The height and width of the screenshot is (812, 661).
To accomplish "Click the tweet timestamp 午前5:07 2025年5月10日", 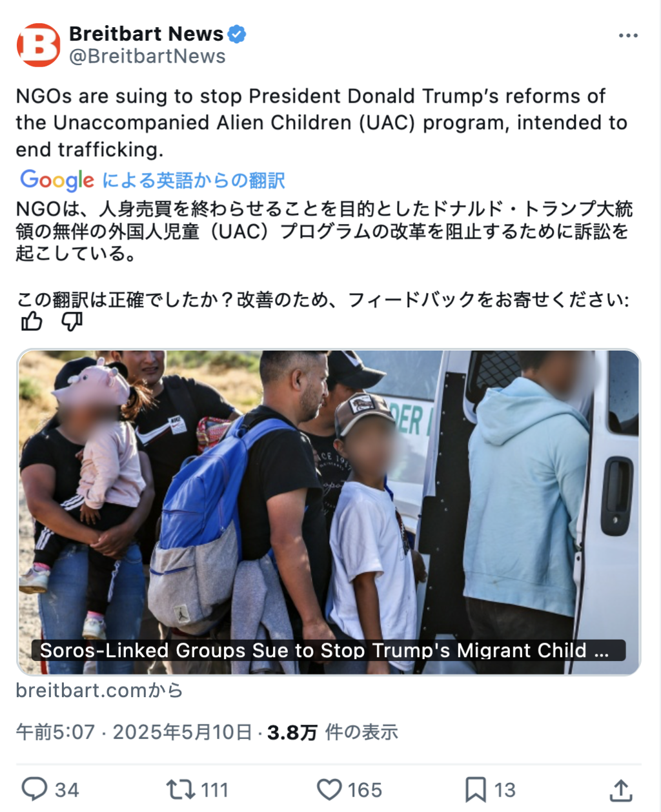I will coord(134,733).
